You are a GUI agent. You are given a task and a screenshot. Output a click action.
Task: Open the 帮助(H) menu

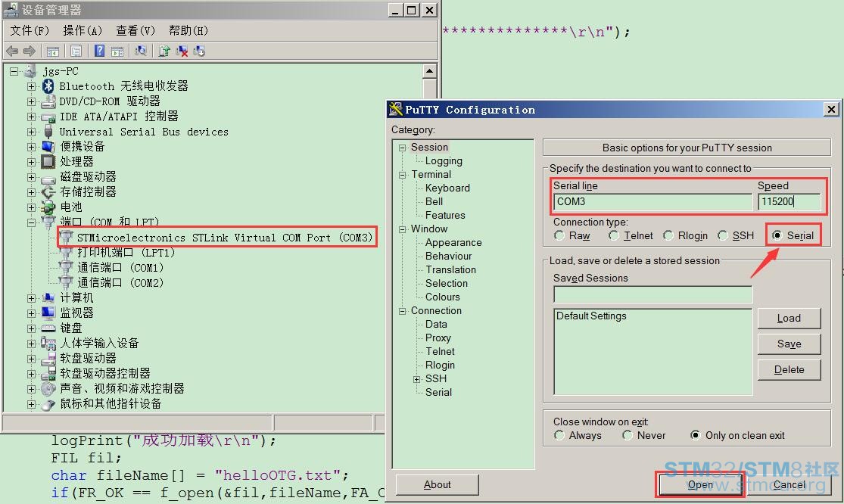188,31
